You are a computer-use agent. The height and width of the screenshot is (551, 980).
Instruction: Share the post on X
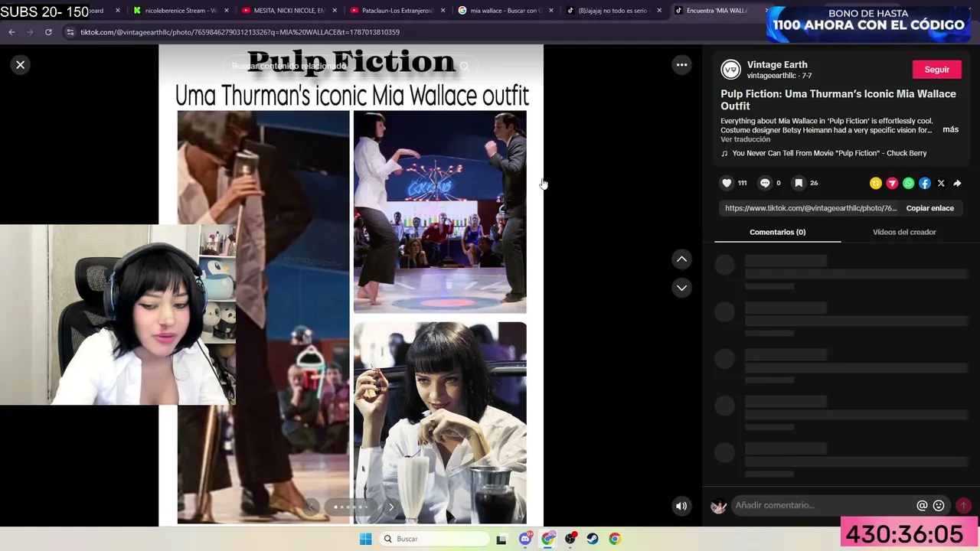point(941,184)
